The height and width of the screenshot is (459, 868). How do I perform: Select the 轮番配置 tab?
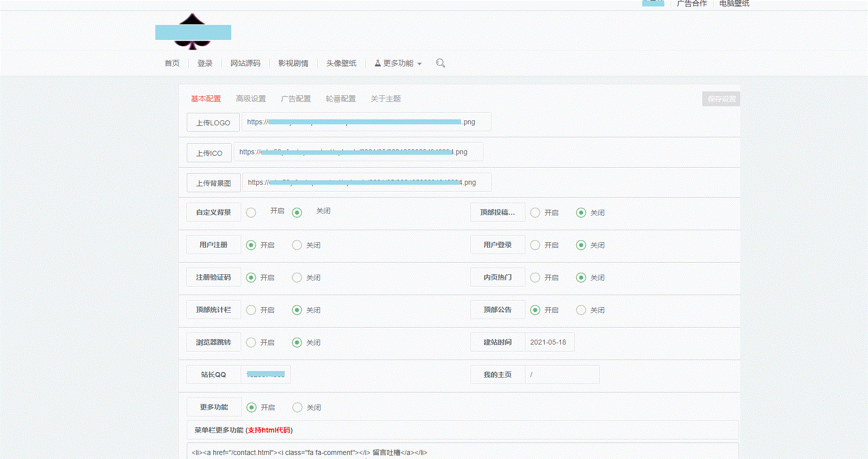point(341,99)
